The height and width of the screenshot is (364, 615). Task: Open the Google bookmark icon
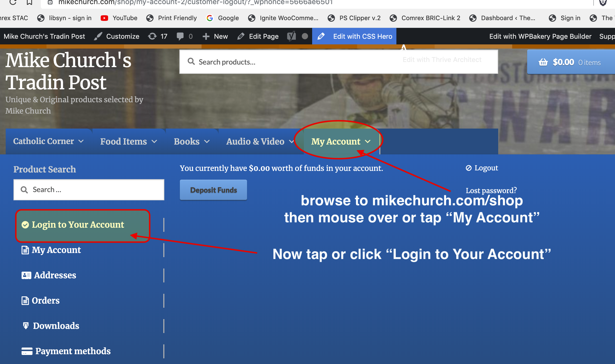(x=210, y=18)
